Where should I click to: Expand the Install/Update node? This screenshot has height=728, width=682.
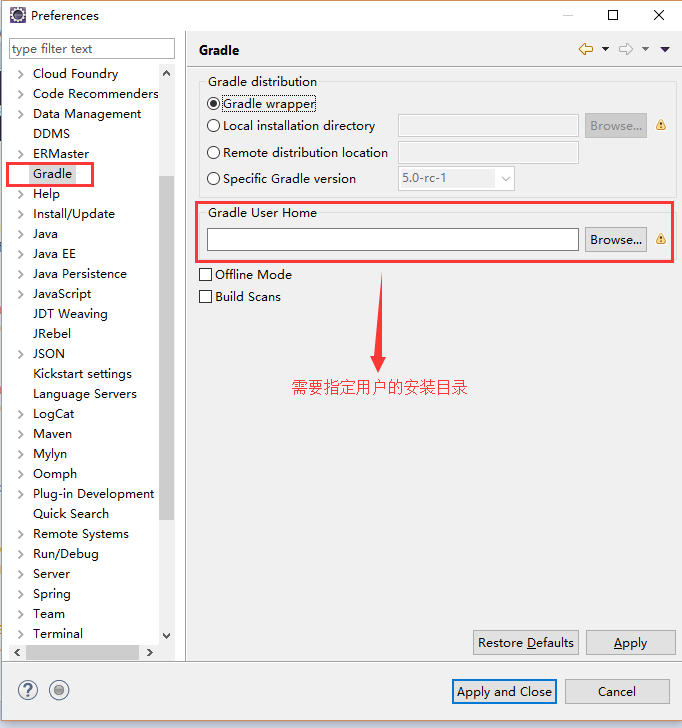point(20,214)
